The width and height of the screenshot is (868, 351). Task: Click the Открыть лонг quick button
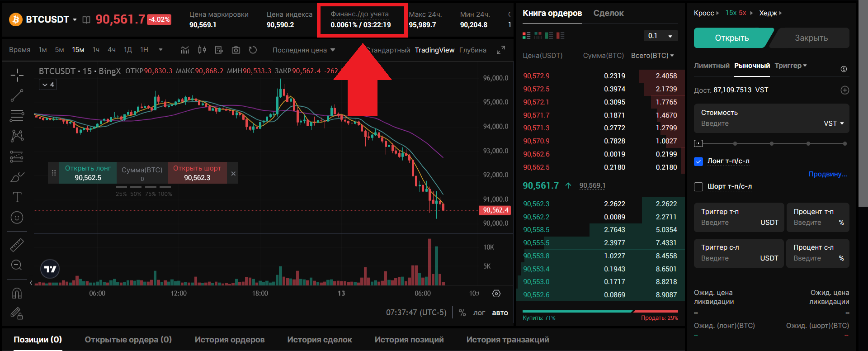tap(88, 173)
